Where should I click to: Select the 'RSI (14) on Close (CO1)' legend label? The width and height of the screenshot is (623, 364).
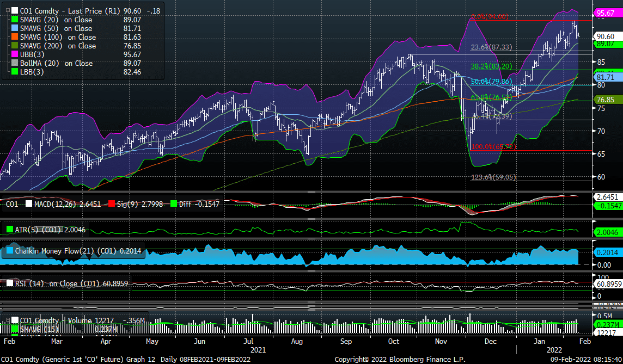click(58, 283)
